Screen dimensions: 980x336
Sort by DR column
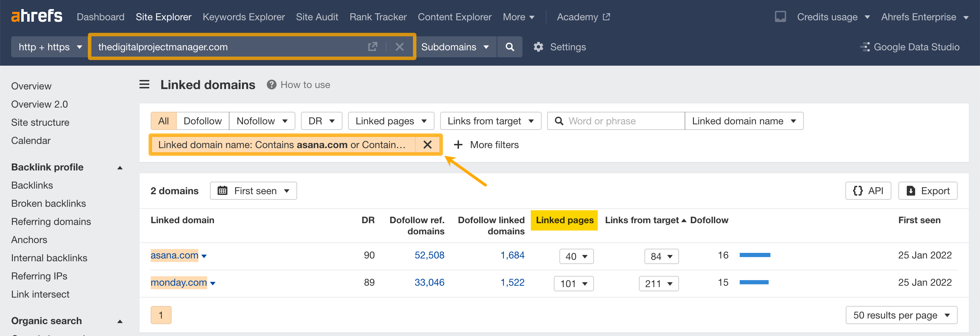click(368, 220)
